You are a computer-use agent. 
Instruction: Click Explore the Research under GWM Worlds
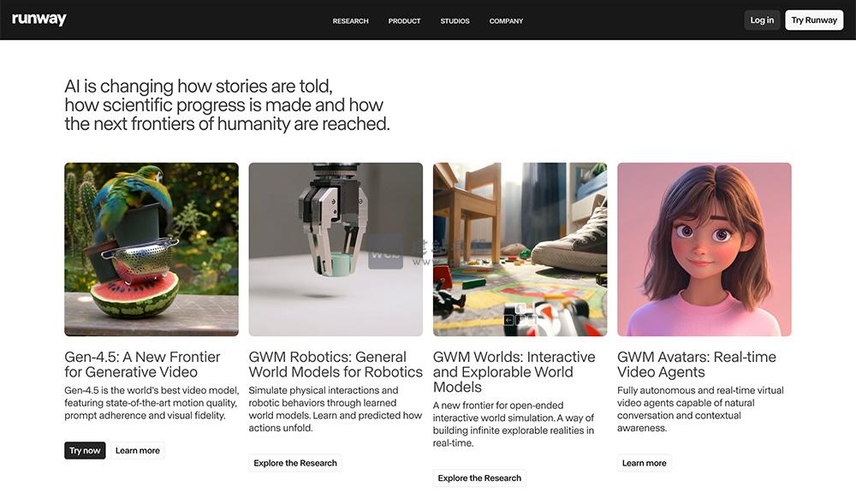tap(479, 478)
